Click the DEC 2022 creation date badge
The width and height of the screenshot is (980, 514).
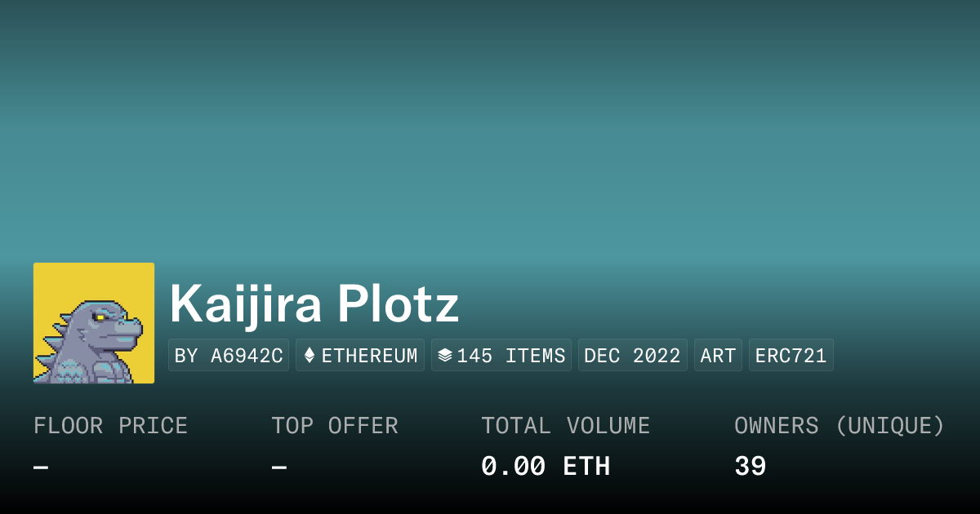point(633,356)
